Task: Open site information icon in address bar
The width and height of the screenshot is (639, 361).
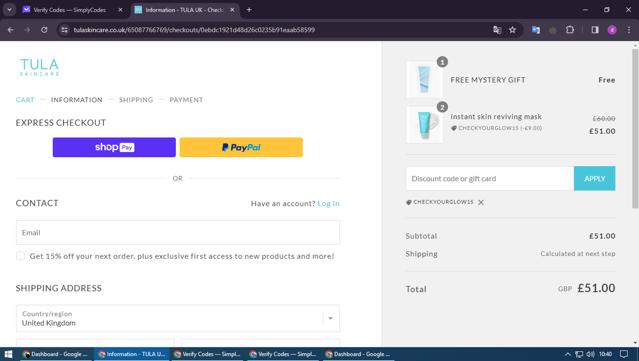Action: [64, 30]
